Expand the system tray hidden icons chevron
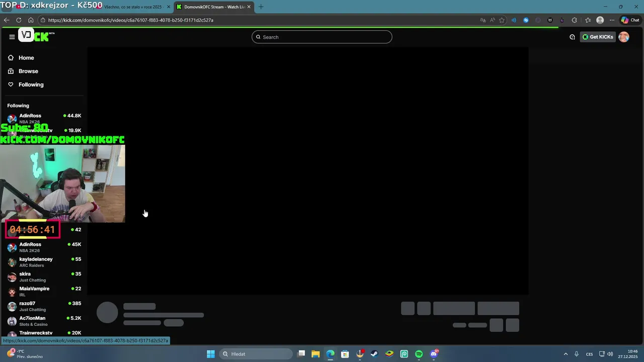This screenshot has height=362, width=644. click(x=566, y=354)
